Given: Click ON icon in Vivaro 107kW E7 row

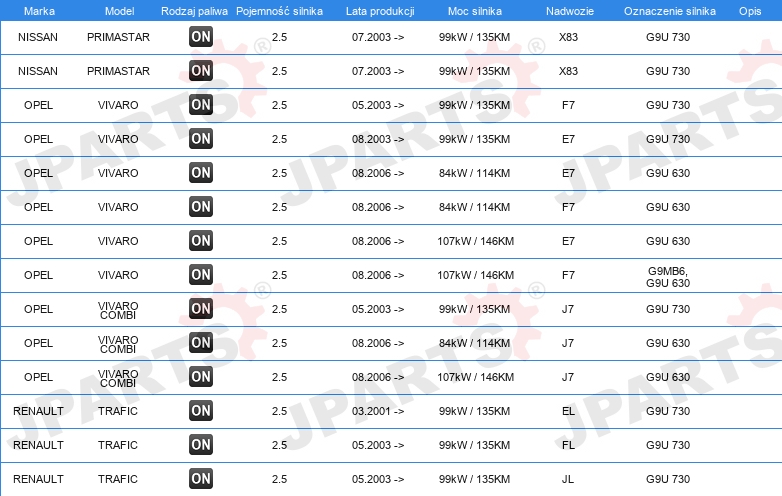Looking at the screenshot, I should [x=201, y=240].
